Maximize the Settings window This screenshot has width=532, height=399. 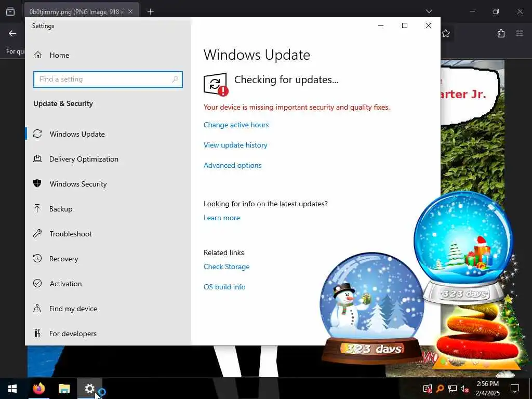click(404, 25)
